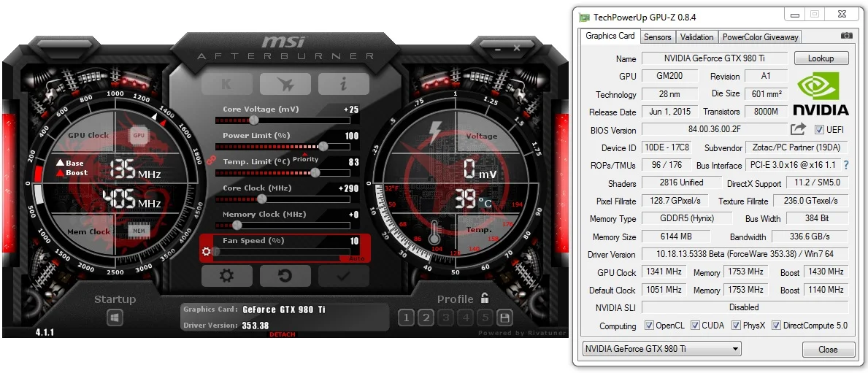Select profile slot 5

point(485,318)
